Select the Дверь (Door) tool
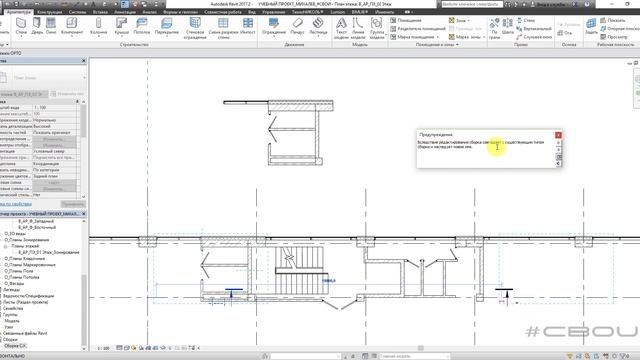The width and height of the screenshot is (640, 360). 37,27
